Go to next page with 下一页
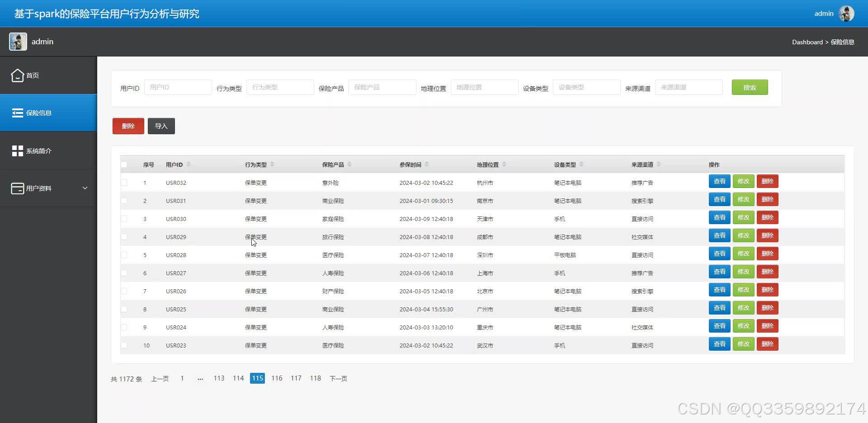Screen dimensions: 868x423 tap(338, 379)
